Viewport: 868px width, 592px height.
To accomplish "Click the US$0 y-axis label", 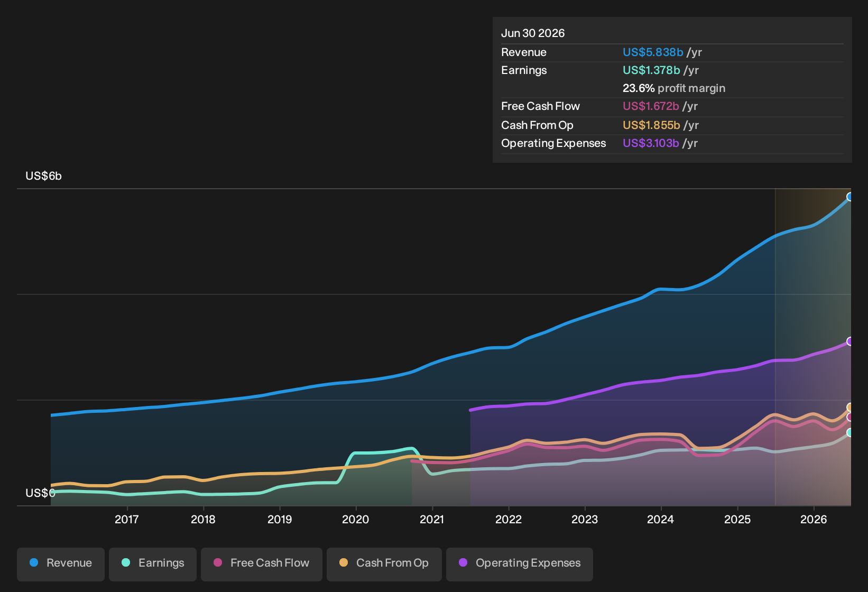I will (x=40, y=493).
